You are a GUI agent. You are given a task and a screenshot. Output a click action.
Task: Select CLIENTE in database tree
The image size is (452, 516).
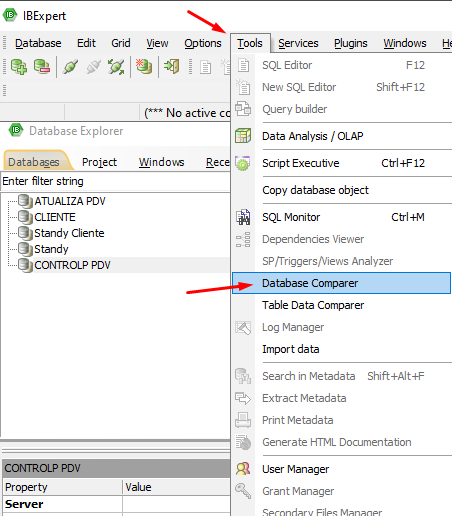coord(55,217)
